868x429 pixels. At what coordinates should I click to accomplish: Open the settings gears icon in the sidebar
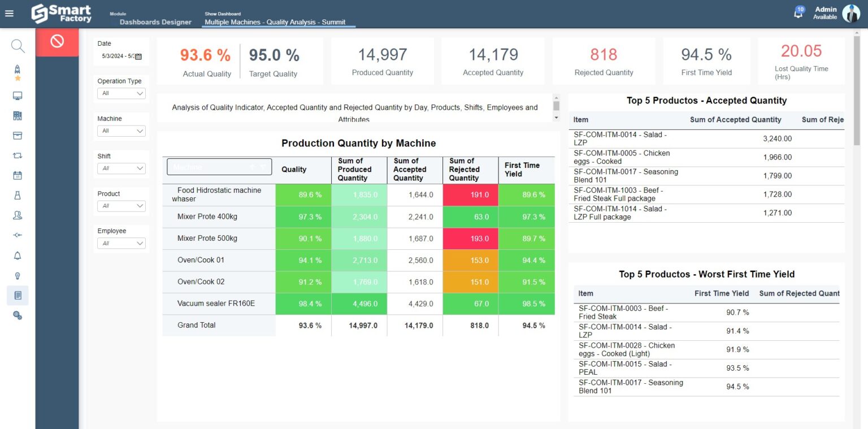[17, 315]
